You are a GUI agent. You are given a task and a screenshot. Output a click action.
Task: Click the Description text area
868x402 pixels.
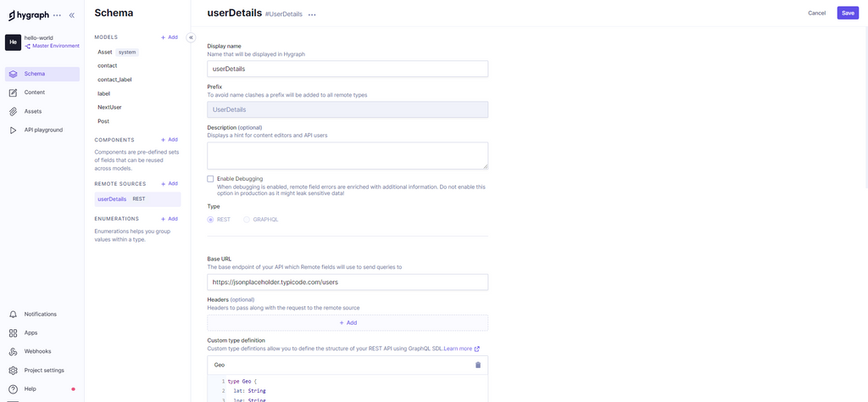point(348,155)
